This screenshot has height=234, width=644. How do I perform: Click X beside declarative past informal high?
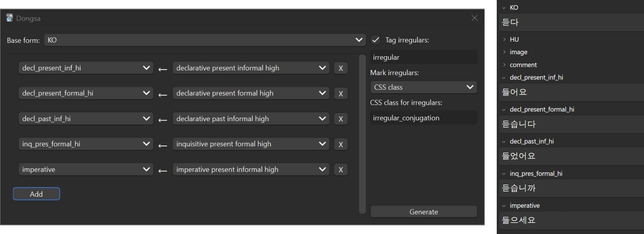[340, 119]
